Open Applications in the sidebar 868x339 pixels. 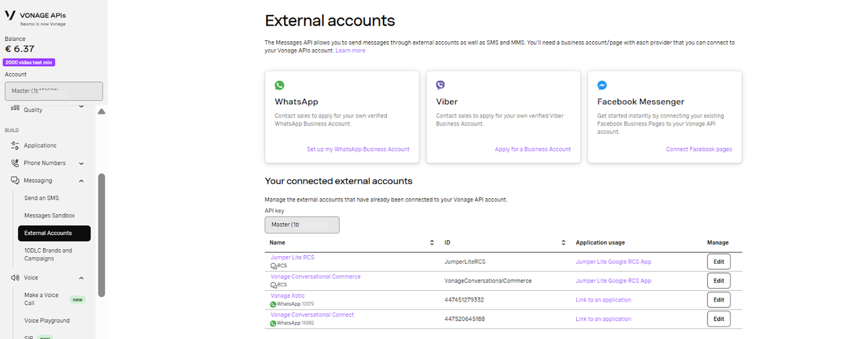coord(40,146)
